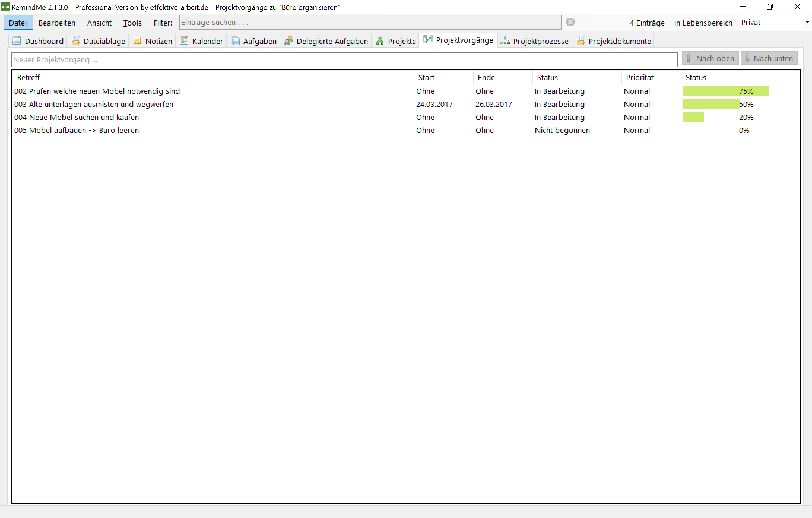Click the RemindMe app icon in title bar
This screenshot has height=518, width=812.
(x=5, y=7)
